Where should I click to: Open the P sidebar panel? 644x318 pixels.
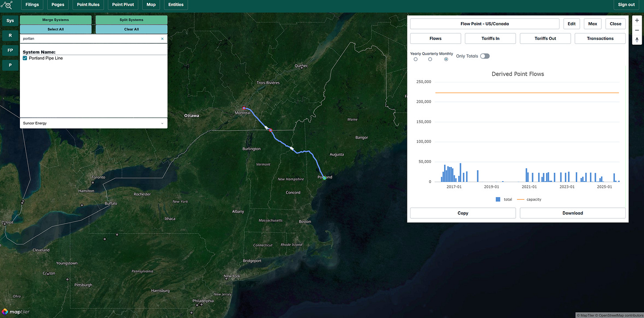[10, 65]
